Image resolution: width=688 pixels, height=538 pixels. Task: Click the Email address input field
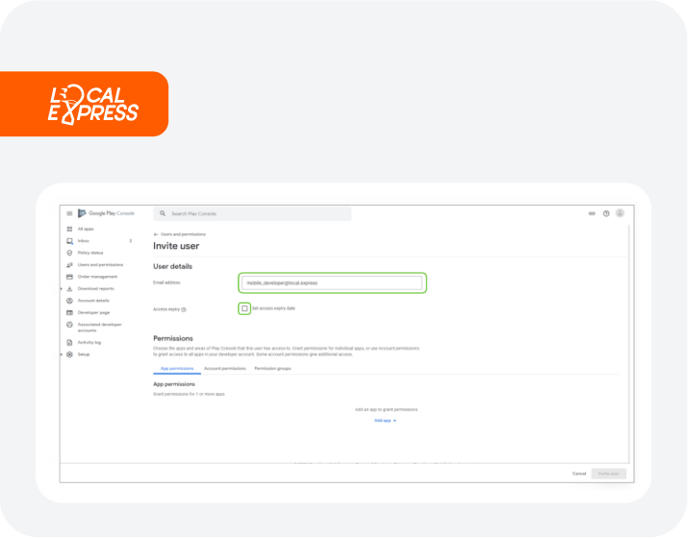pyautogui.click(x=332, y=283)
